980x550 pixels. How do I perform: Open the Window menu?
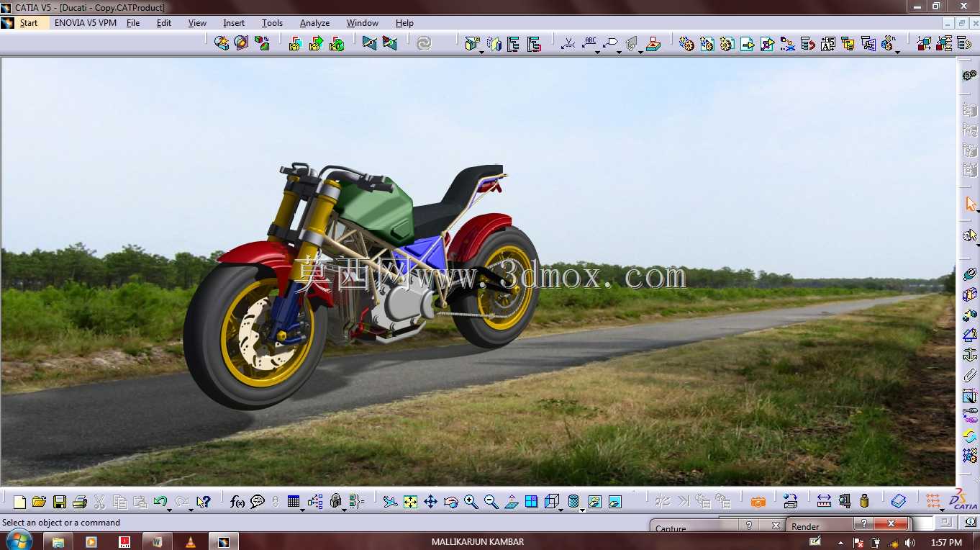tap(363, 23)
